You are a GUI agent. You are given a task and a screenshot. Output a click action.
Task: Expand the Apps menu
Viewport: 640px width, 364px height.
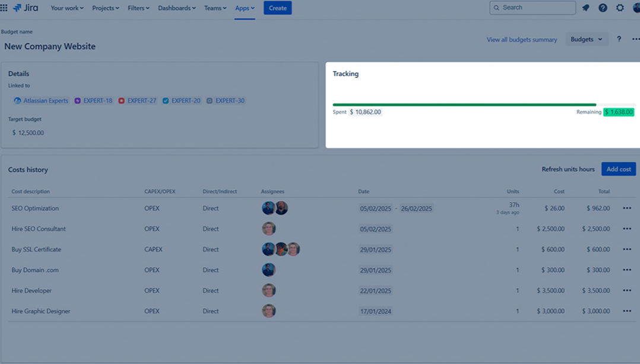coord(245,8)
